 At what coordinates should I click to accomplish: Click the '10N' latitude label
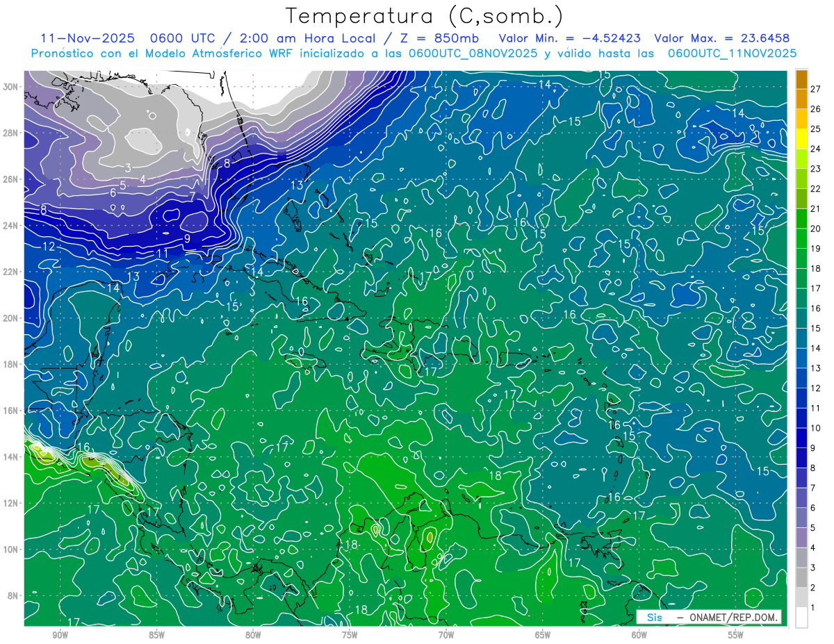click(10, 549)
